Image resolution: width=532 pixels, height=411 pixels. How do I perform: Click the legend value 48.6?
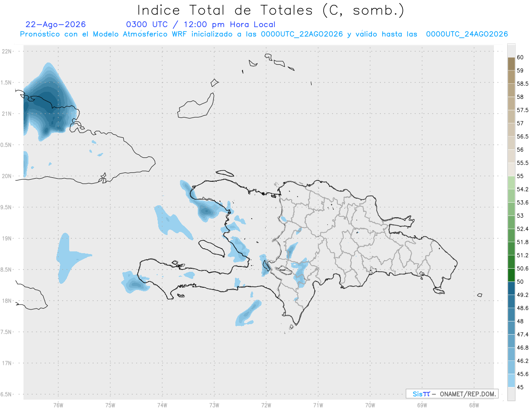coord(523,308)
